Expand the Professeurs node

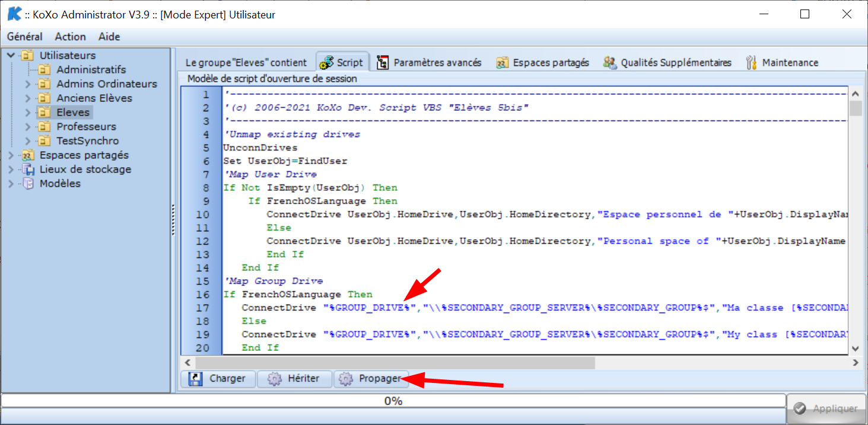click(27, 126)
